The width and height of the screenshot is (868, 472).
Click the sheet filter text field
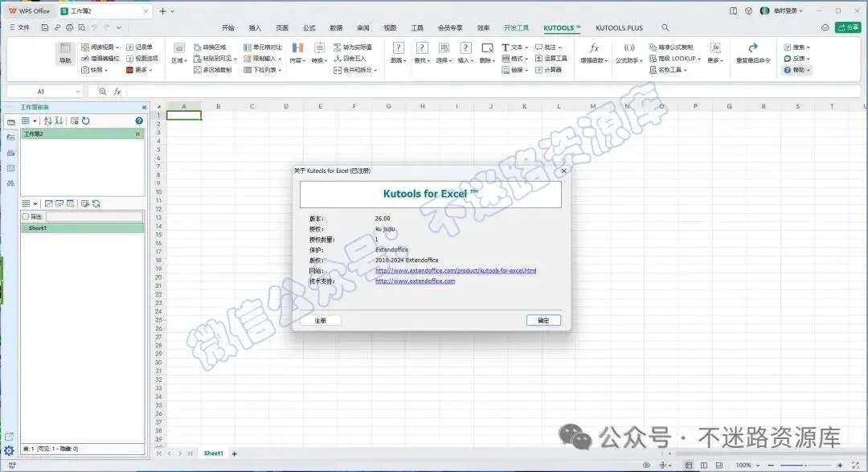point(94,216)
